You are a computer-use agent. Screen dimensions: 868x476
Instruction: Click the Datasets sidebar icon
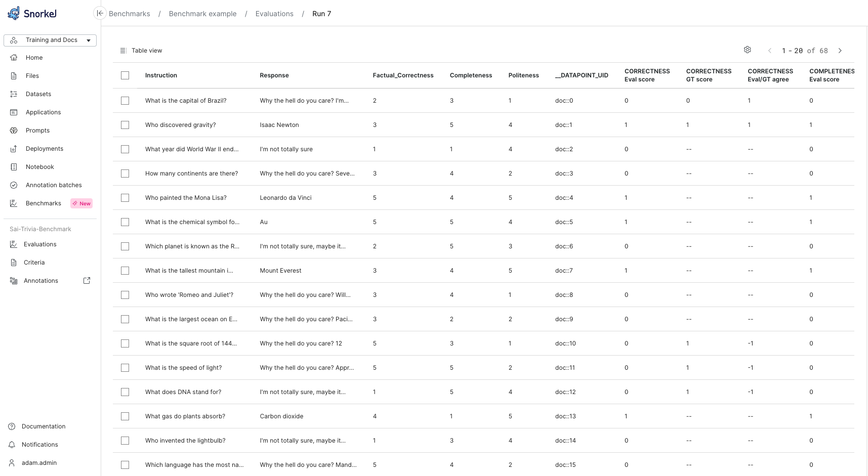tap(14, 94)
